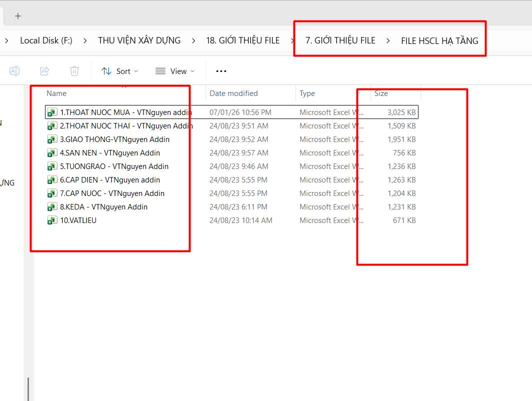The image size is (532, 401).
Task: Click Excel icon of 2.THOAT NUOC THAI
Action: tap(52, 126)
